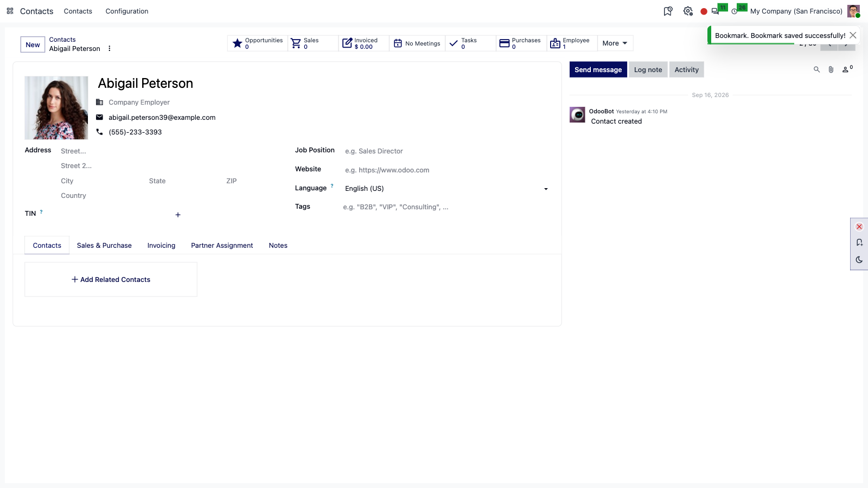Viewport: 868px width, 488px height.
Task: Toggle dark mode moon icon
Action: point(859,260)
